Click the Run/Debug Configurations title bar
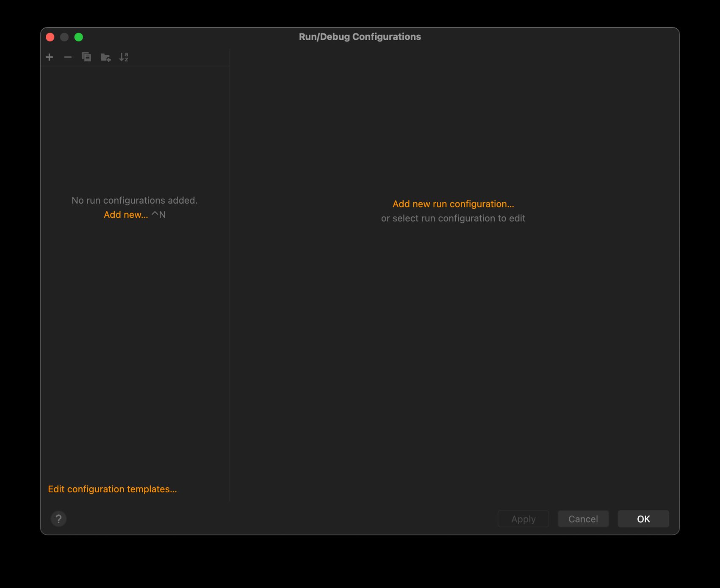This screenshot has width=720, height=588. pyautogui.click(x=360, y=37)
